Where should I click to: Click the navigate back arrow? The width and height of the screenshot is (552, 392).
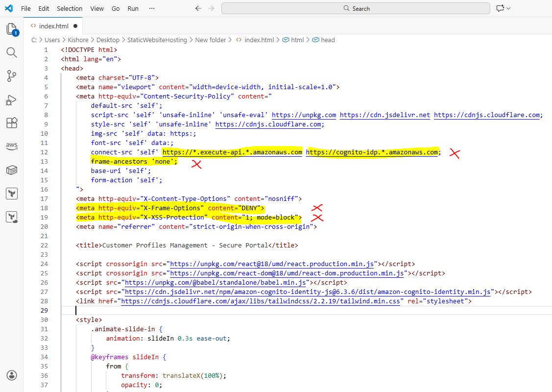click(x=198, y=8)
